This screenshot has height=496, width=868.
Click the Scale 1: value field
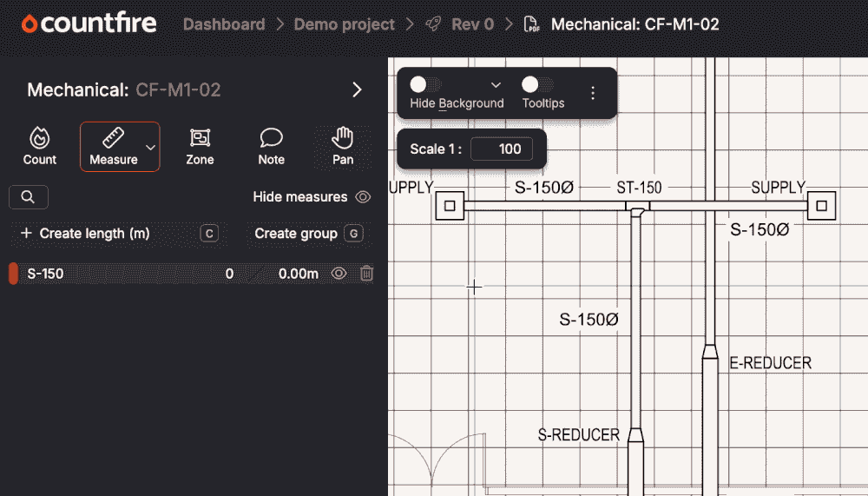502,149
